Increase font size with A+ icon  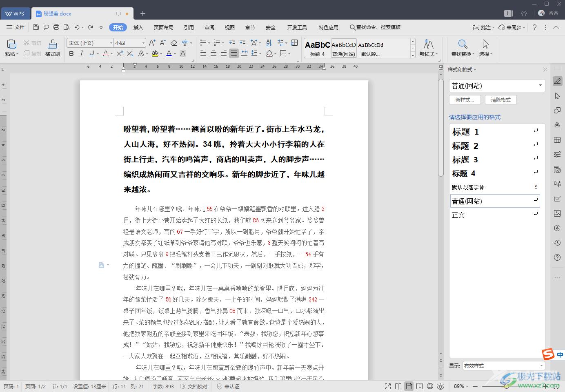[x=152, y=43]
